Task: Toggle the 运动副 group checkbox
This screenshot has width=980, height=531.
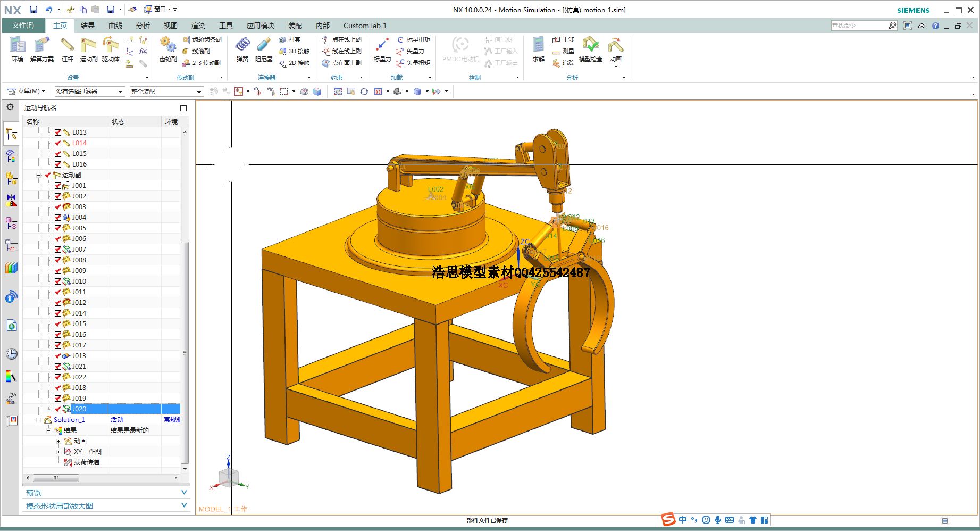Action: 48,175
